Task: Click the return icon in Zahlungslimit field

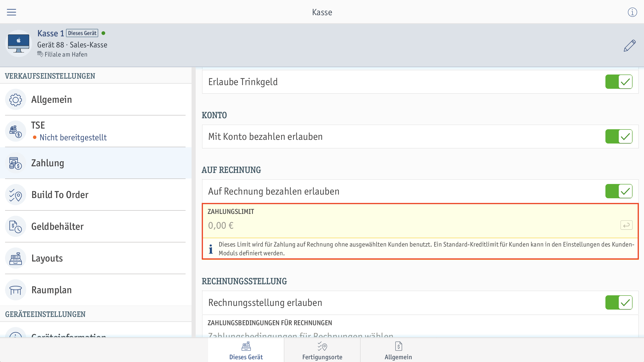Action: click(x=626, y=225)
